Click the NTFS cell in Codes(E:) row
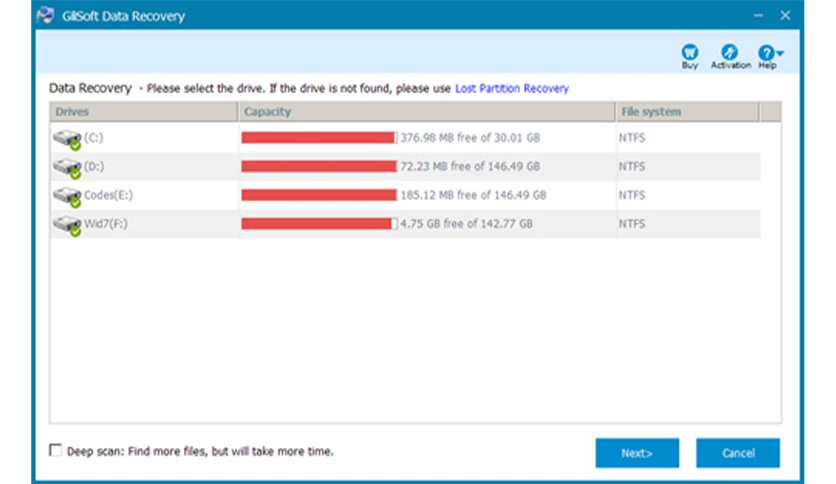 tap(632, 195)
